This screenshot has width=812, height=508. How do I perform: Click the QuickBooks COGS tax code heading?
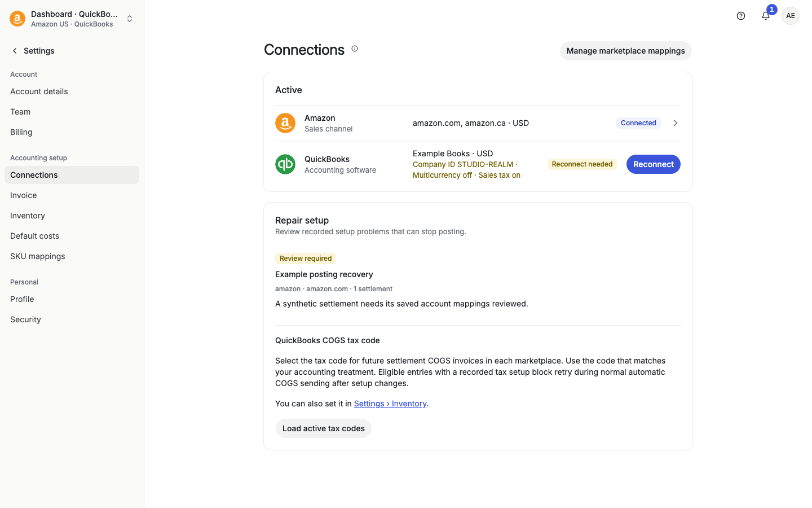(x=328, y=340)
